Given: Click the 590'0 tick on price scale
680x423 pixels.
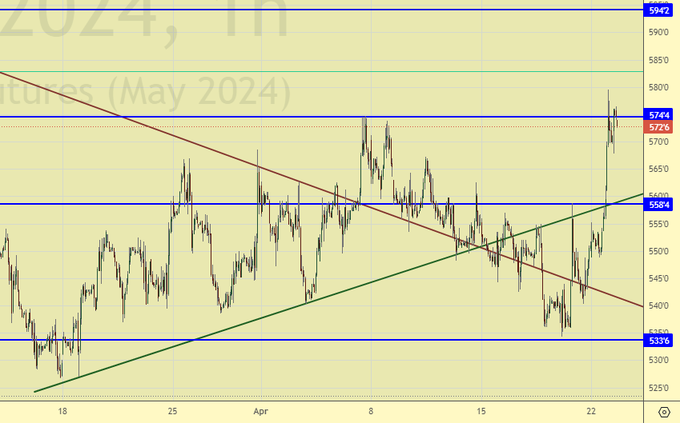Looking at the screenshot, I should [x=659, y=33].
